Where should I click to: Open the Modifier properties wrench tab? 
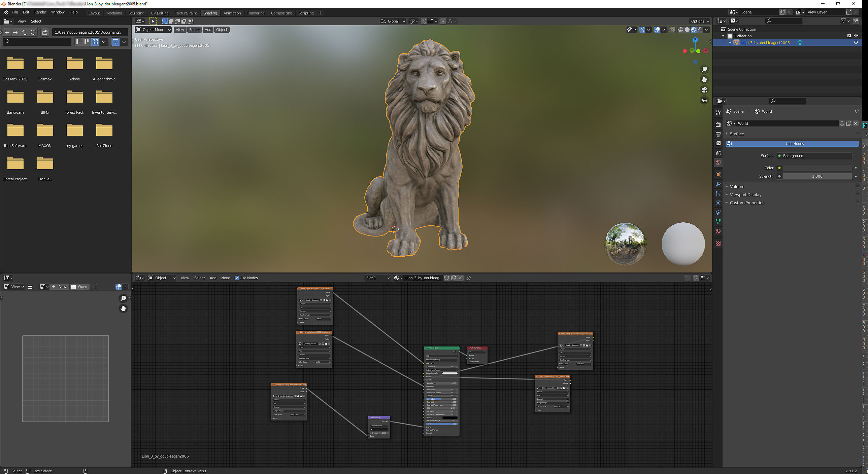click(718, 184)
